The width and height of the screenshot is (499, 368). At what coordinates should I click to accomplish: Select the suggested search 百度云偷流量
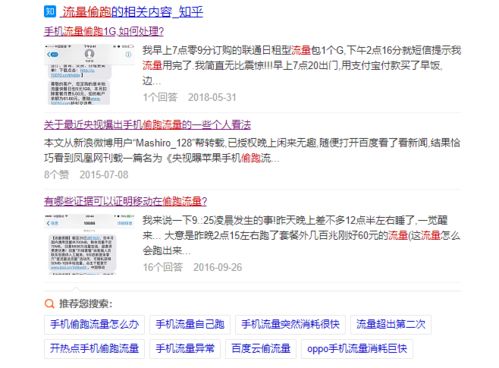[261, 349]
